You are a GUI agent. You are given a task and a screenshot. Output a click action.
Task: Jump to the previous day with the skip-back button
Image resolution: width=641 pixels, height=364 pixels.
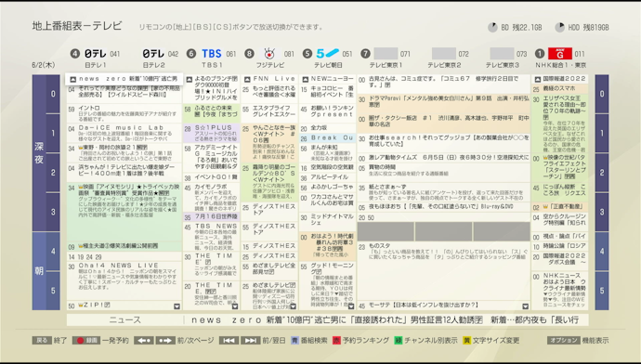click(x=229, y=340)
